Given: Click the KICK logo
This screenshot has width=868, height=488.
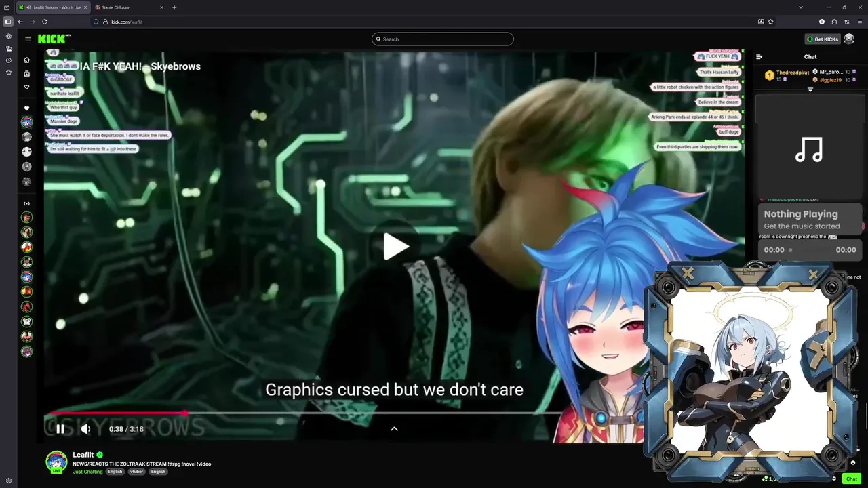Looking at the screenshot, I should tap(52, 39).
